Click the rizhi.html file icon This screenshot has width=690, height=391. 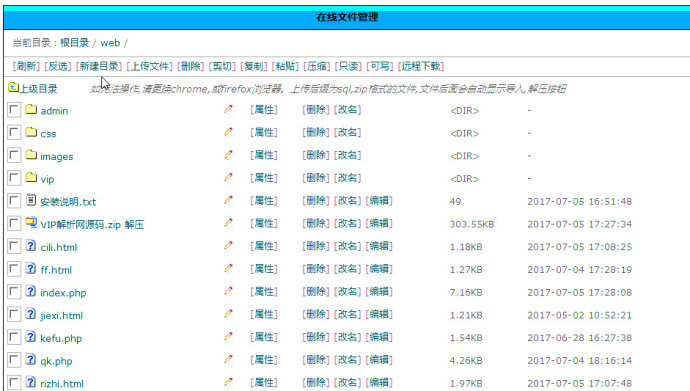[30, 382]
